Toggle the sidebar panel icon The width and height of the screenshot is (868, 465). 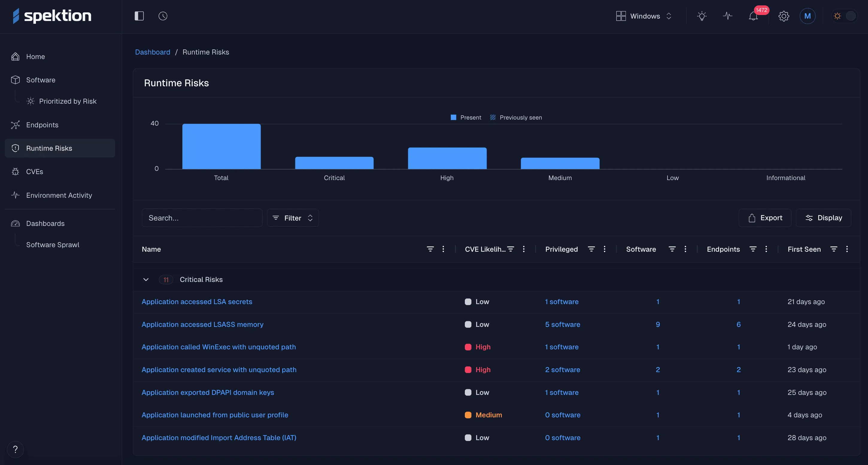pos(139,16)
